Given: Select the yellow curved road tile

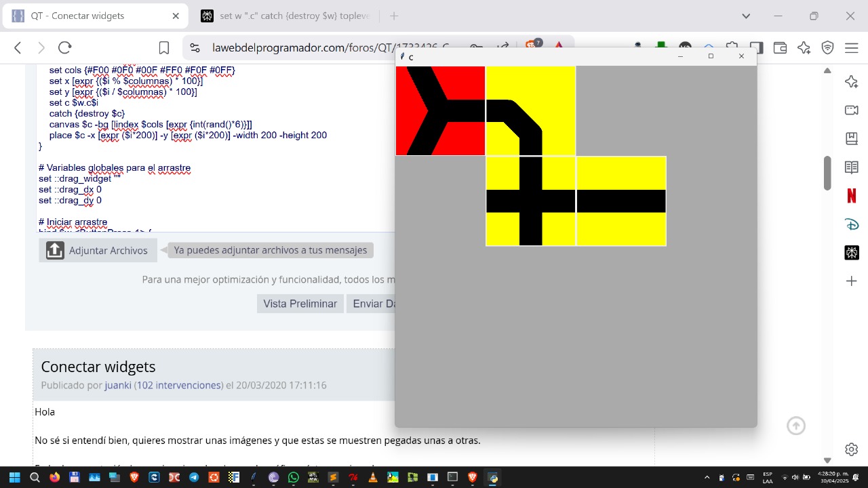Looking at the screenshot, I should coord(531,111).
